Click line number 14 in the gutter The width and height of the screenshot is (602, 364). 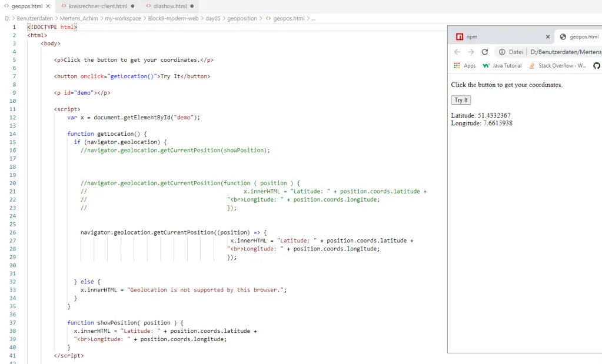coord(13,134)
